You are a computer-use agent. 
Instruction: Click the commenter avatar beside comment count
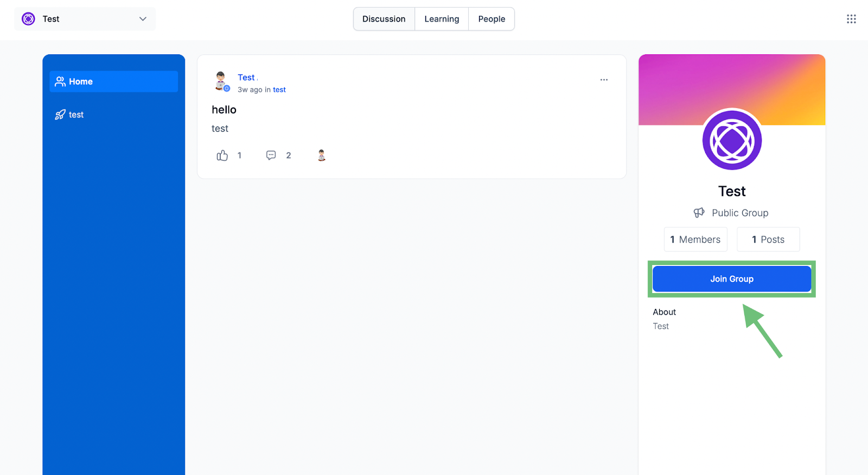322,155
